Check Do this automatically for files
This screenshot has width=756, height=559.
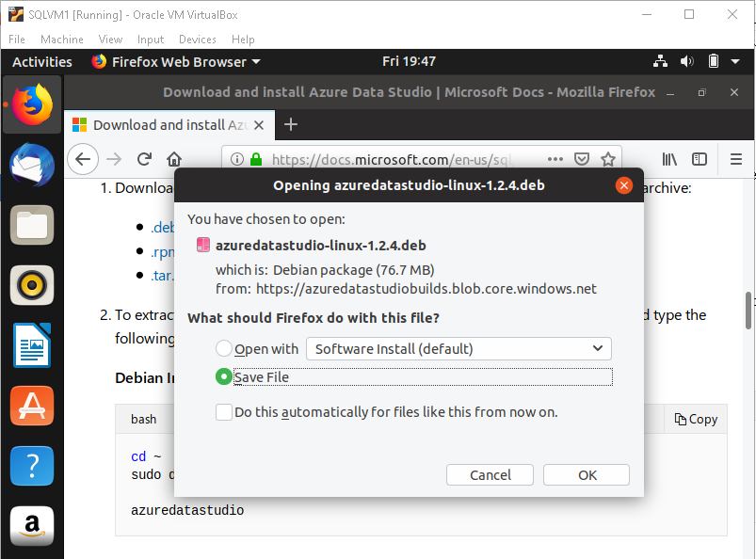(224, 411)
